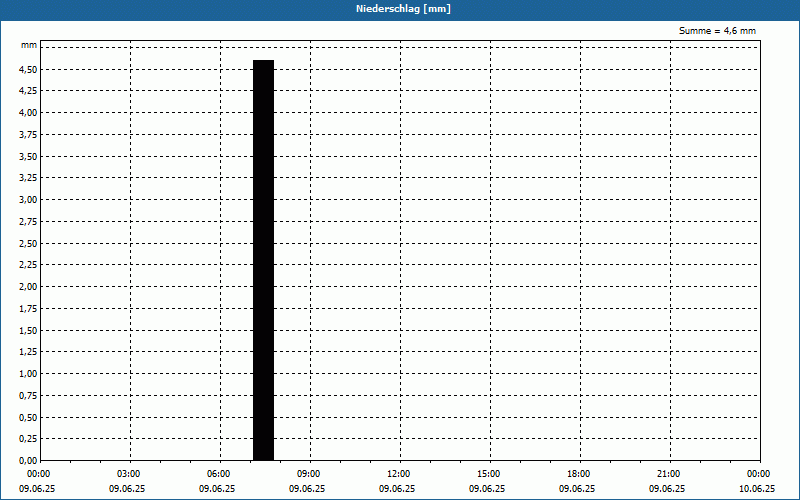Click the 21:00 time label
Viewport: 800px width, 500px height.
(x=668, y=474)
